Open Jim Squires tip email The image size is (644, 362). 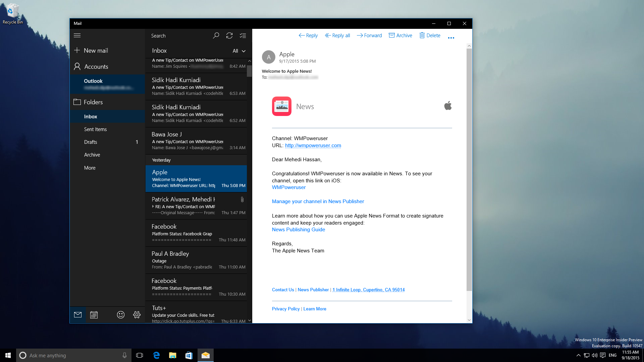click(x=196, y=65)
